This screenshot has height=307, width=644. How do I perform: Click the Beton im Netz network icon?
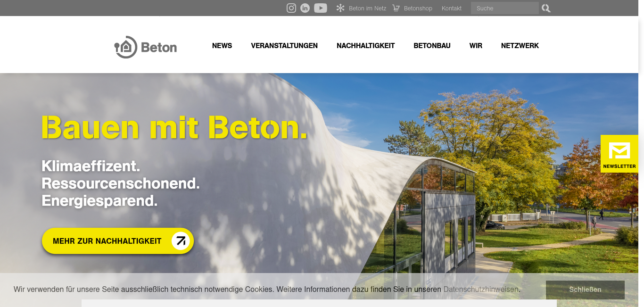click(340, 8)
